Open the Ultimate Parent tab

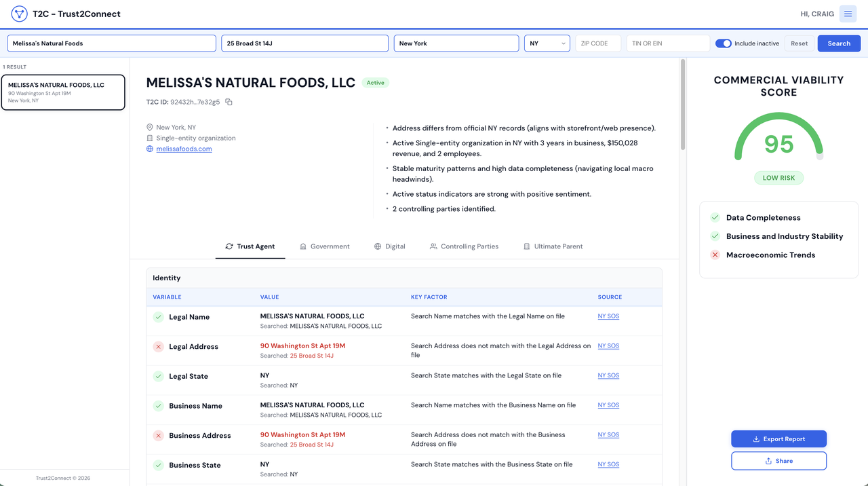553,246
